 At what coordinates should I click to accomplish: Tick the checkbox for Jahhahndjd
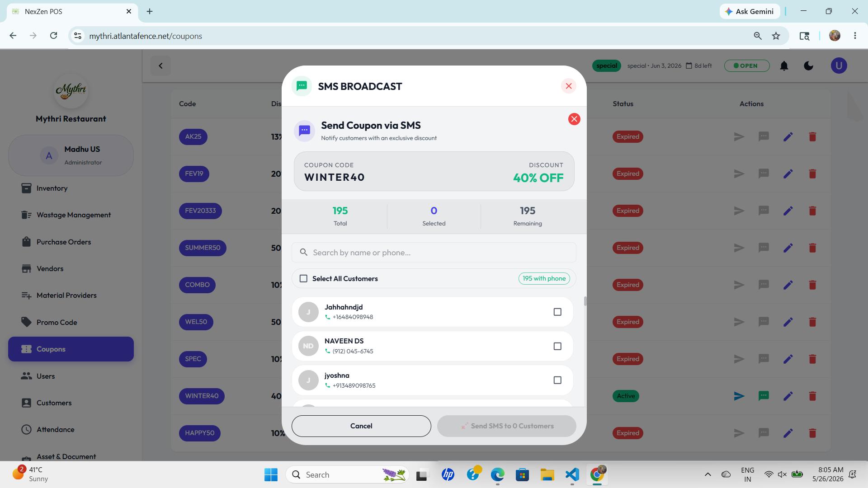point(557,312)
